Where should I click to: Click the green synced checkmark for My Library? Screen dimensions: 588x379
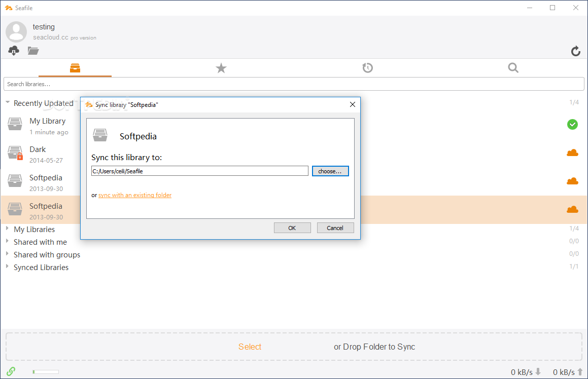(x=572, y=124)
